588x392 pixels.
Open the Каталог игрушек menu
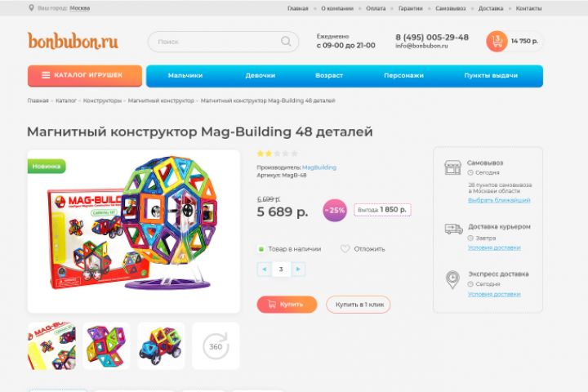pyautogui.click(x=85, y=75)
